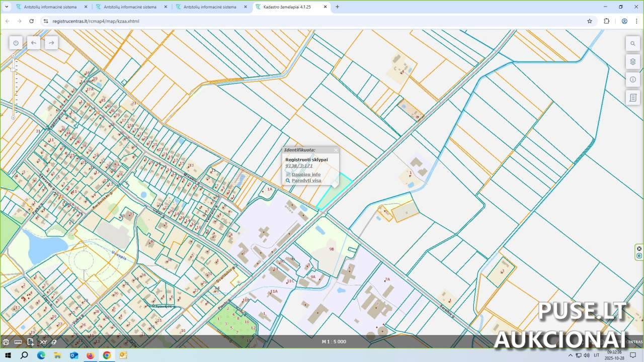Click the zoom slider handle

coord(13,69)
